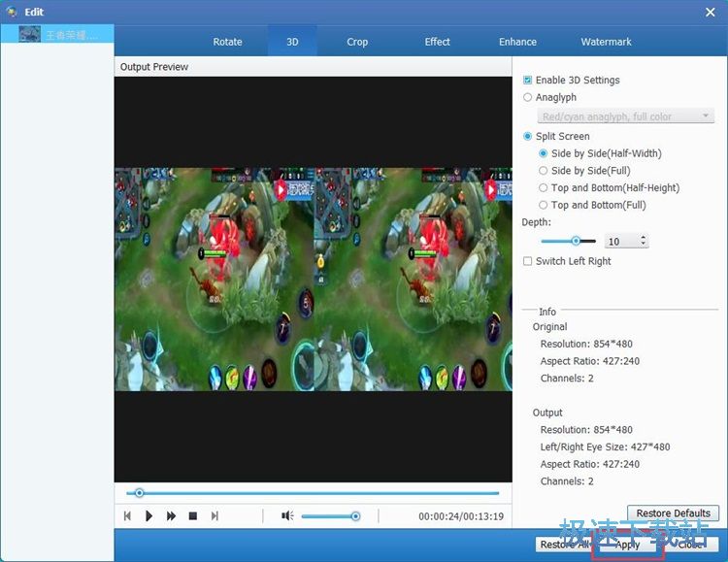The height and width of the screenshot is (562, 728).
Task: Switch to the Enhance tab
Action: pos(517,42)
